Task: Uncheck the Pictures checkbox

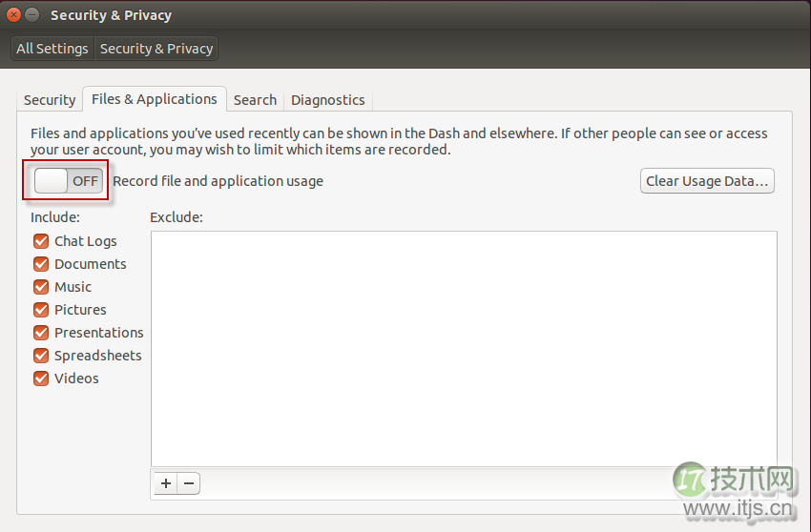Action: [41, 310]
